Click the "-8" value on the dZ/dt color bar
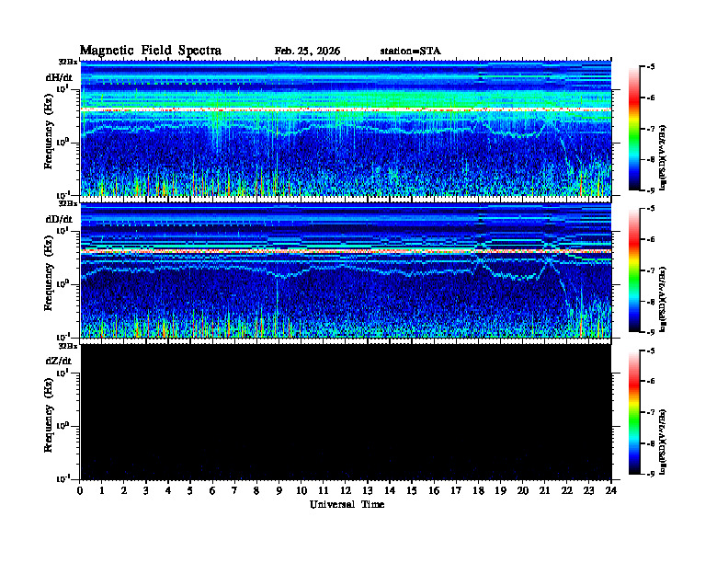Viewport: 728px width, 563px height. click(651, 443)
